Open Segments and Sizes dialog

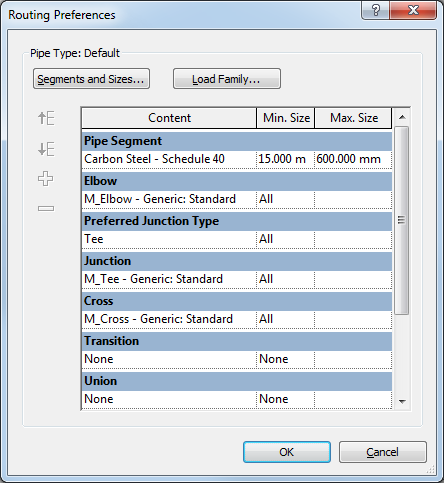(91, 79)
